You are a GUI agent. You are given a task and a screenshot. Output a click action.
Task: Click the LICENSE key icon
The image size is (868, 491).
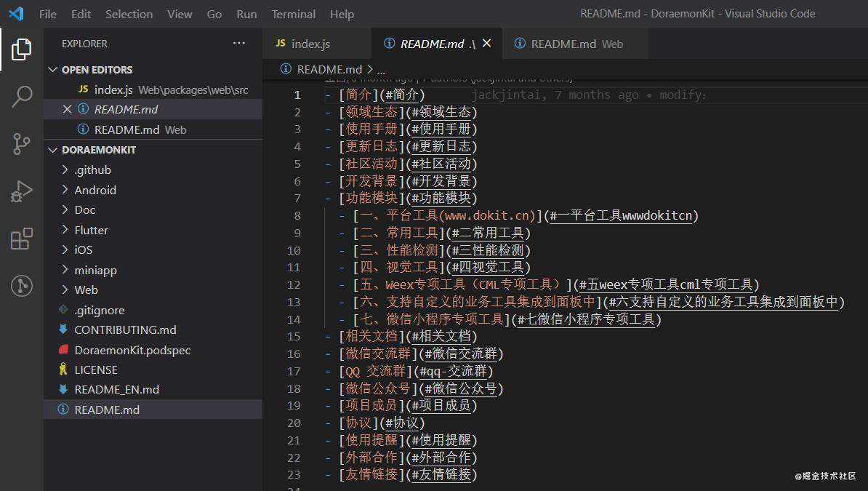63,370
